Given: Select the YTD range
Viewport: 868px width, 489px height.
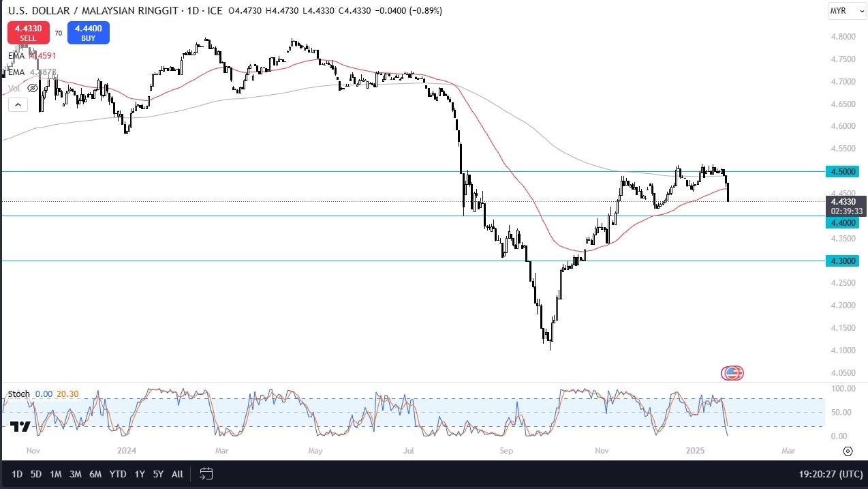Looking at the screenshot, I should point(117,474).
